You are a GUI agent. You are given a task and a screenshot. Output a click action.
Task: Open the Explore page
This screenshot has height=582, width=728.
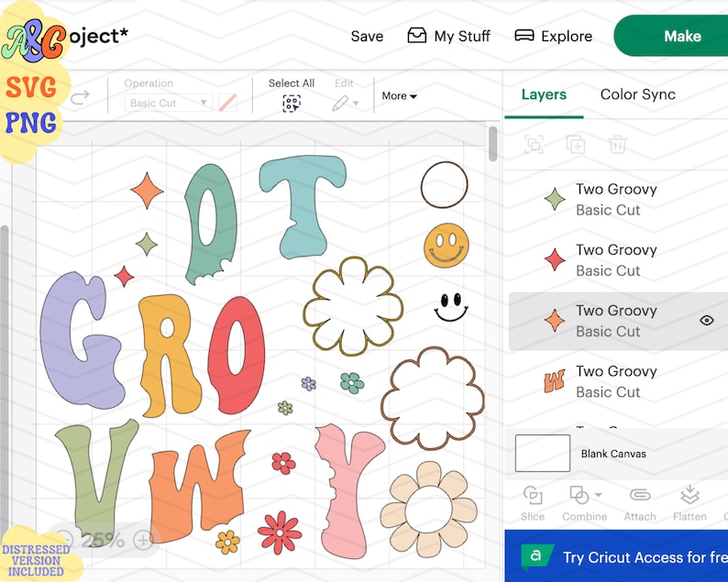point(554,36)
